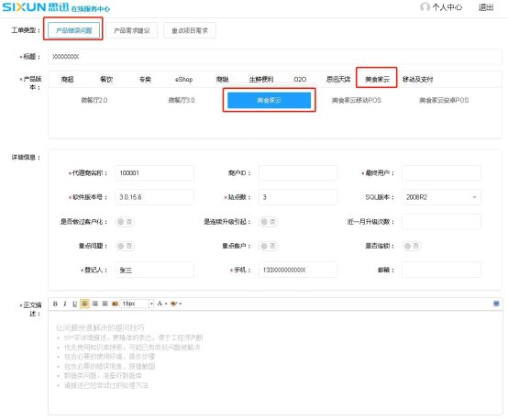This screenshot has height=420, width=508.
Task: Switch to the 生鲜便利 product tab
Action: pos(261,80)
